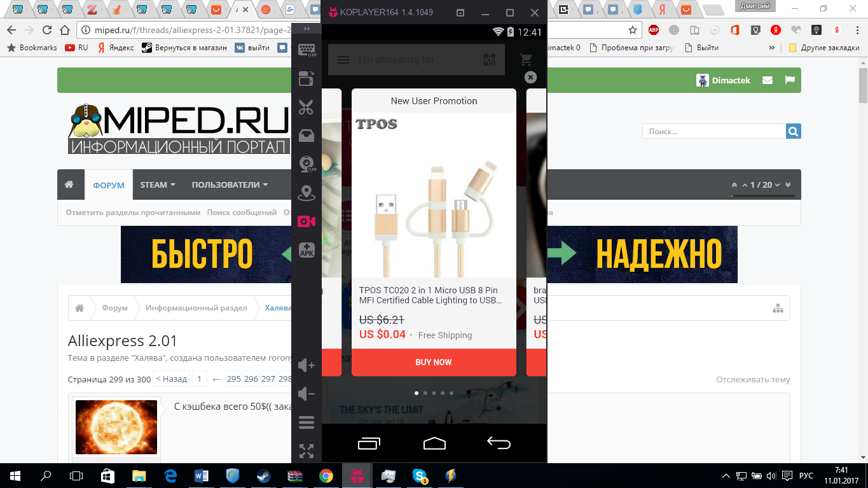
Task: Click the I'm shopping for search field
Action: tap(417, 60)
